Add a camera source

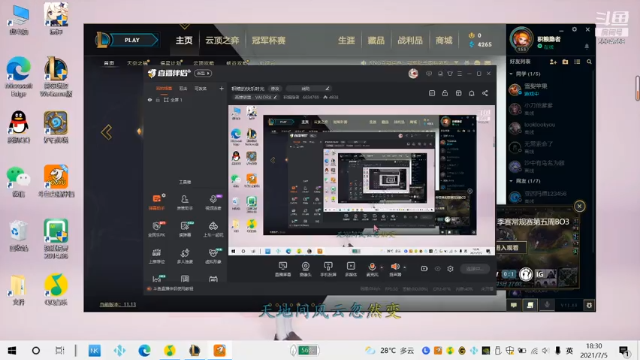point(305,269)
